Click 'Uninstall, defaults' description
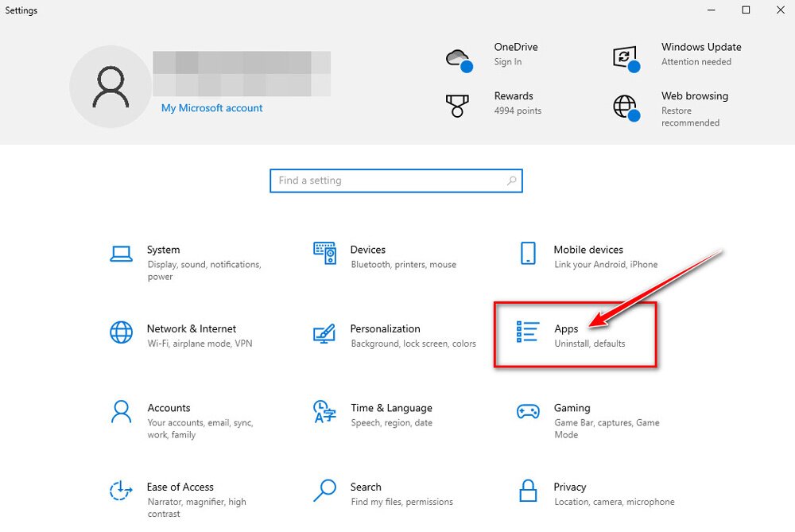 click(589, 344)
